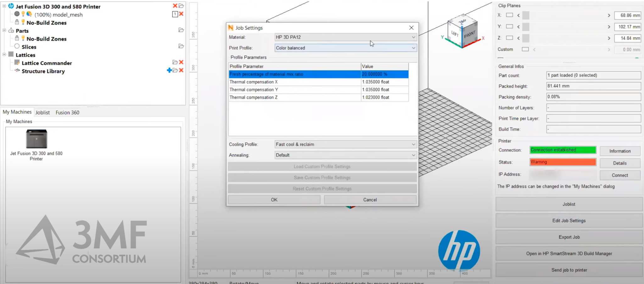
Task: Collapse the Lattices tree node
Action: pyautogui.click(x=4, y=54)
